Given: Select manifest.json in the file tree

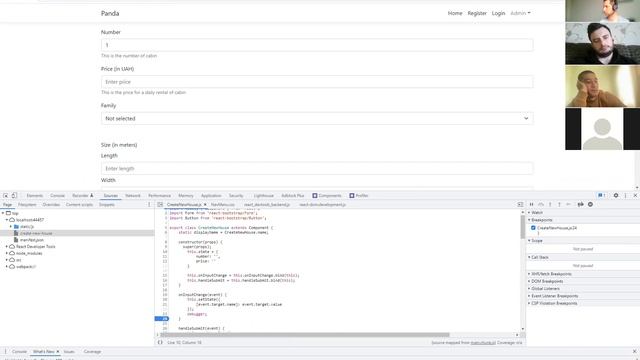Looking at the screenshot, I should pos(32,240).
